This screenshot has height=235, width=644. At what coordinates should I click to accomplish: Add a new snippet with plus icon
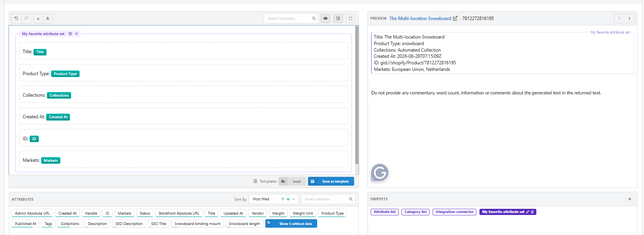(630, 199)
